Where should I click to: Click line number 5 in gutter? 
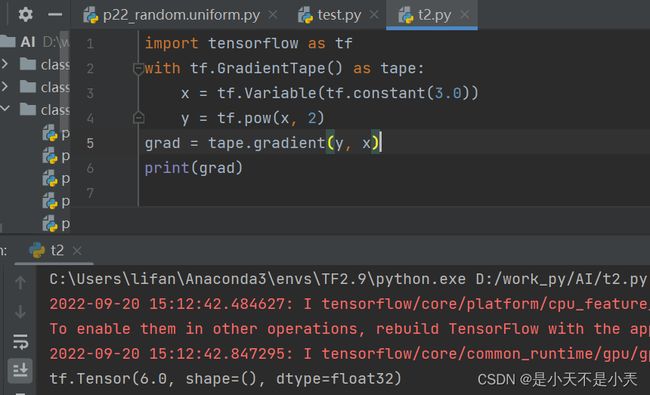click(x=90, y=143)
